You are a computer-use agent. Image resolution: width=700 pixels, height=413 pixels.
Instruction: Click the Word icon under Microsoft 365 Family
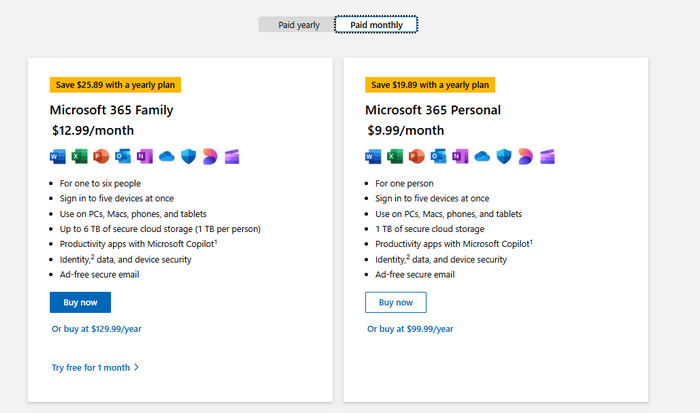(x=57, y=156)
